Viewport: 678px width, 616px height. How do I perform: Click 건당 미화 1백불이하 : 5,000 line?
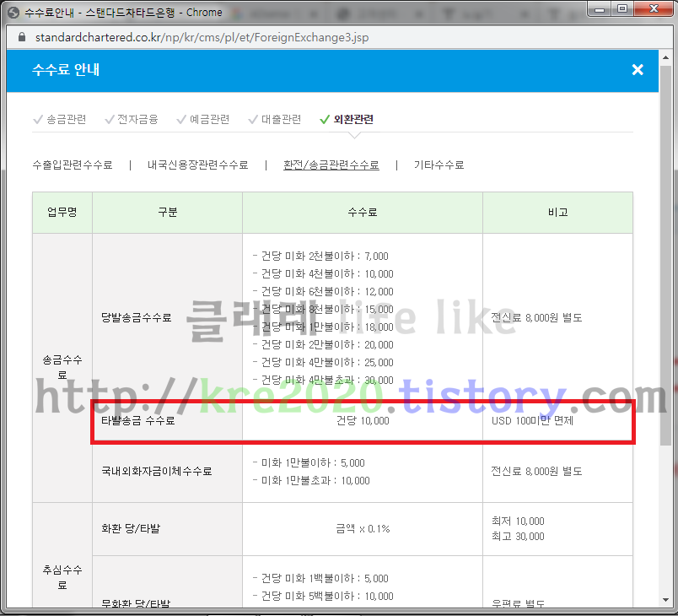320,578
